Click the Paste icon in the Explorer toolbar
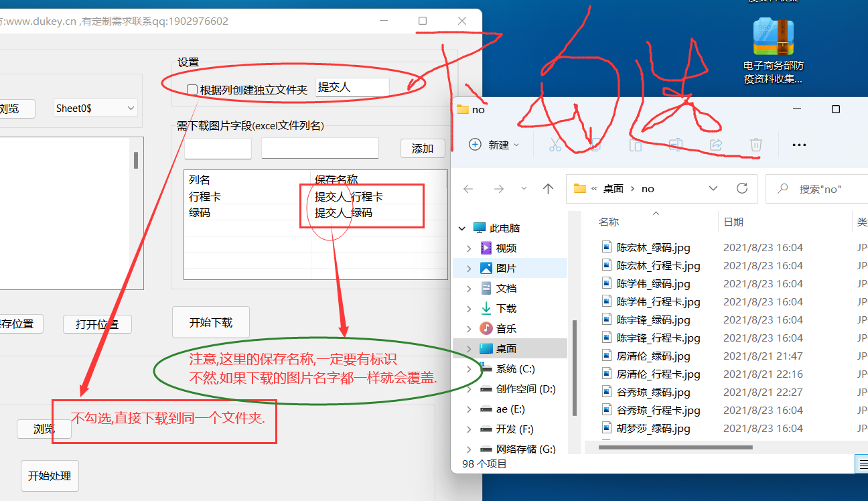 point(635,145)
